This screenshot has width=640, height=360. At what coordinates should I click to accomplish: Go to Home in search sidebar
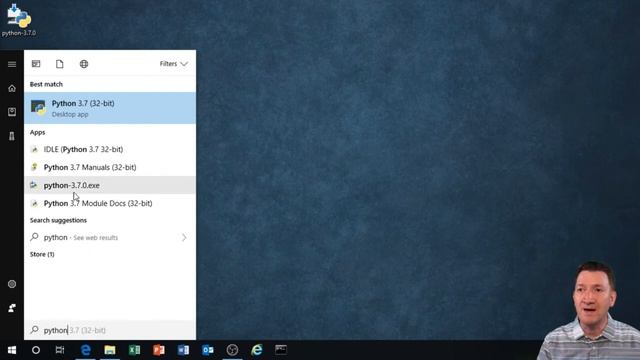point(12,88)
